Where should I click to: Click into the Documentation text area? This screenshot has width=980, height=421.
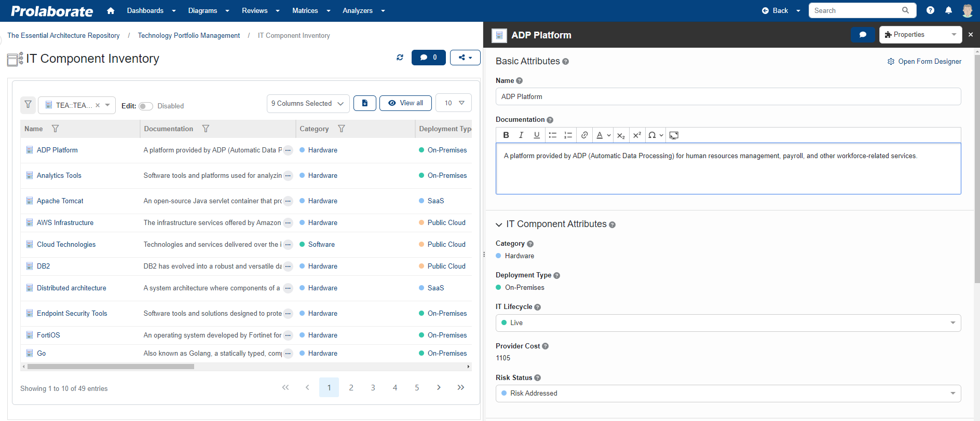coord(728,169)
